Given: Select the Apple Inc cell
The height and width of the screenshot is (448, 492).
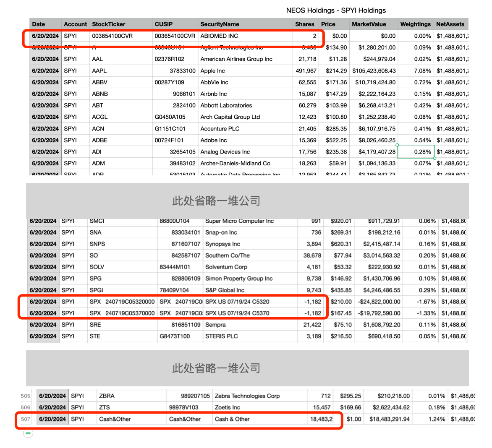Looking at the screenshot, I should [246, 71].
